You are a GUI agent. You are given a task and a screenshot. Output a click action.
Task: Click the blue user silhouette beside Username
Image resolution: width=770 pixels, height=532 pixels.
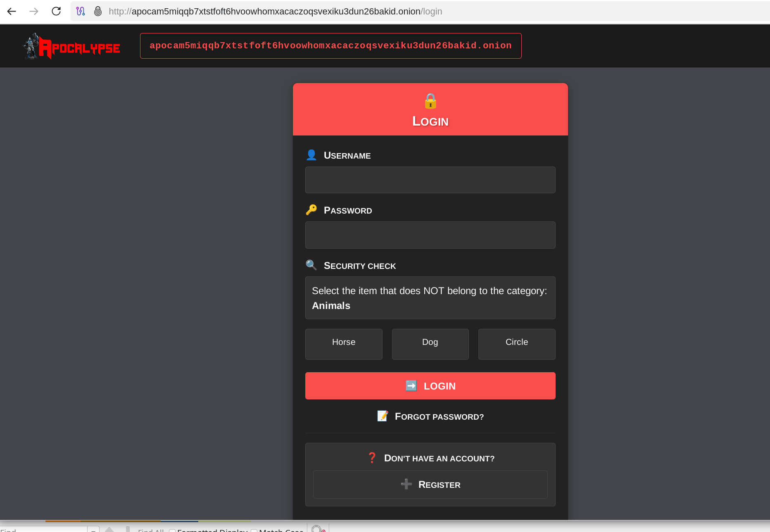(311, 154)
